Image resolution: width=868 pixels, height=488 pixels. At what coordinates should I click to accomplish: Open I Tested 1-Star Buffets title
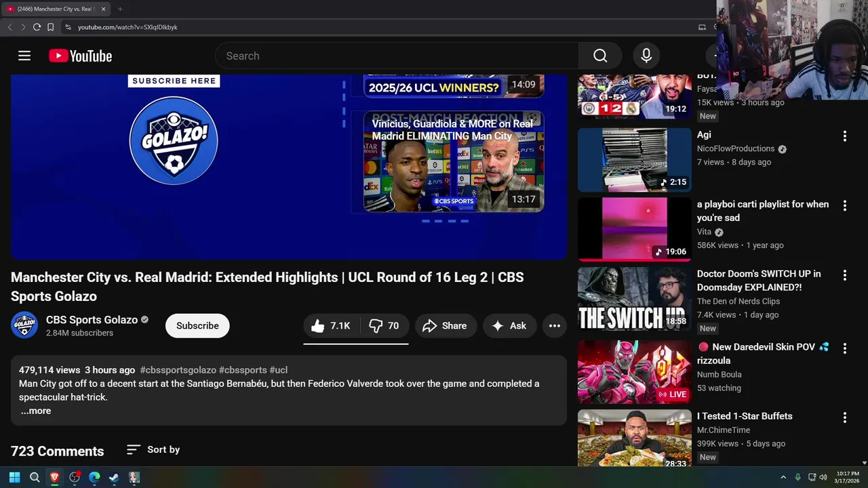[x=745, y=416]
